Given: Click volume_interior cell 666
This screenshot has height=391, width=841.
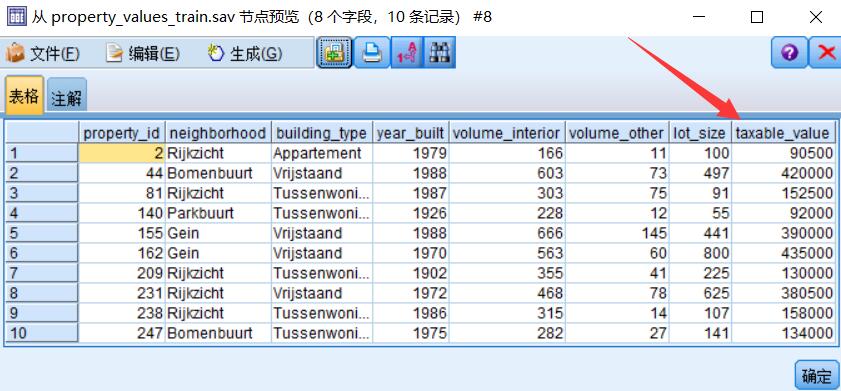Looking at the screenshot, I should coord(507,233).
